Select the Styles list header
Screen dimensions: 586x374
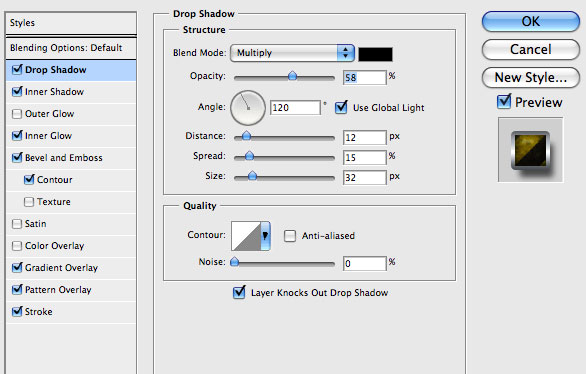pyautogui.click(x=71, y=23)
